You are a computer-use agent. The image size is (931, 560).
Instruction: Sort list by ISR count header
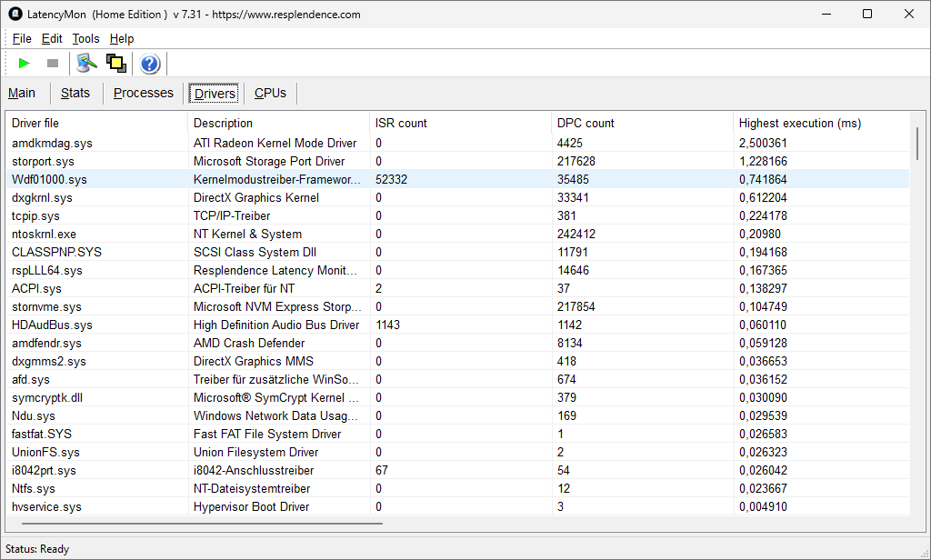pos(401,123)
